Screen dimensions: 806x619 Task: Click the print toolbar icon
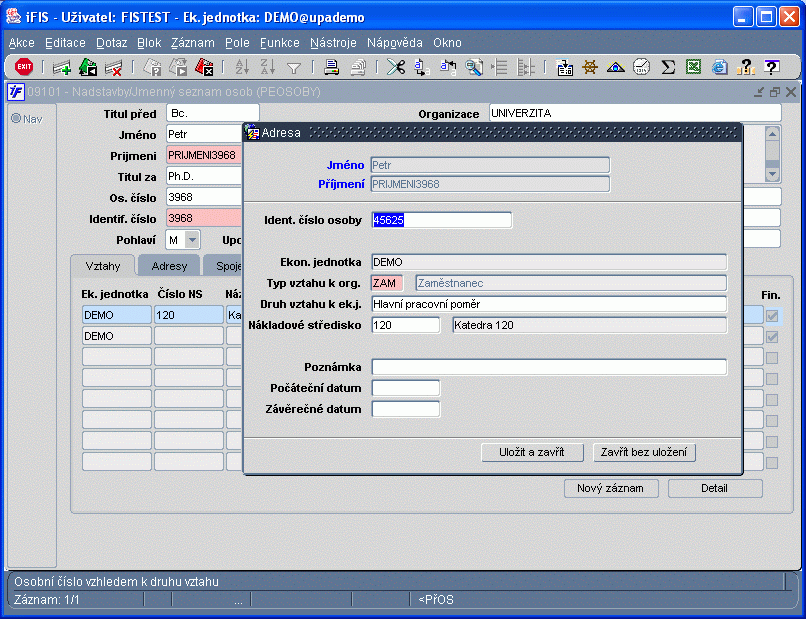332,67
